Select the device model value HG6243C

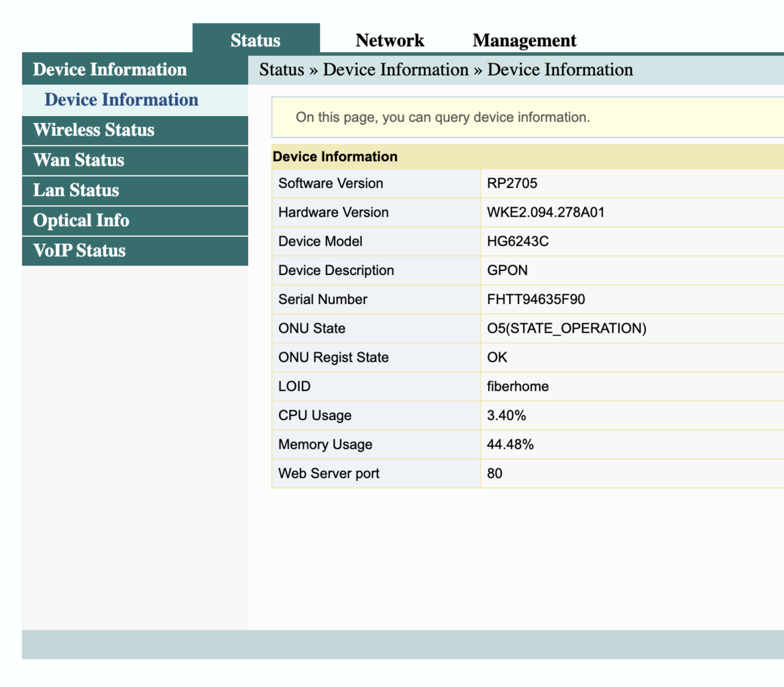518,241
